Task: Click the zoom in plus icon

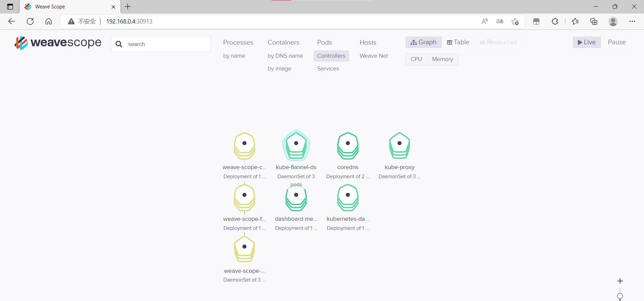Action: point(620,281)
